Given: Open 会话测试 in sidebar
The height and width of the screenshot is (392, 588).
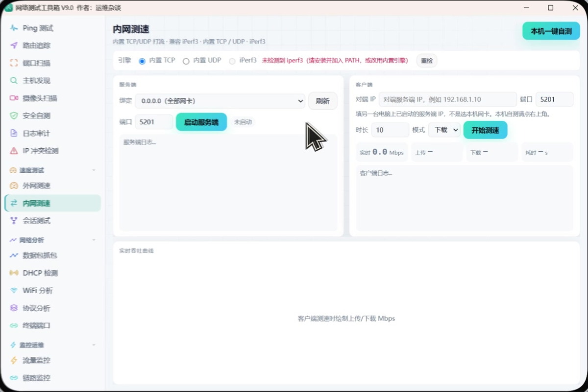Looking at the screenshot, I should tap(52, 221).
